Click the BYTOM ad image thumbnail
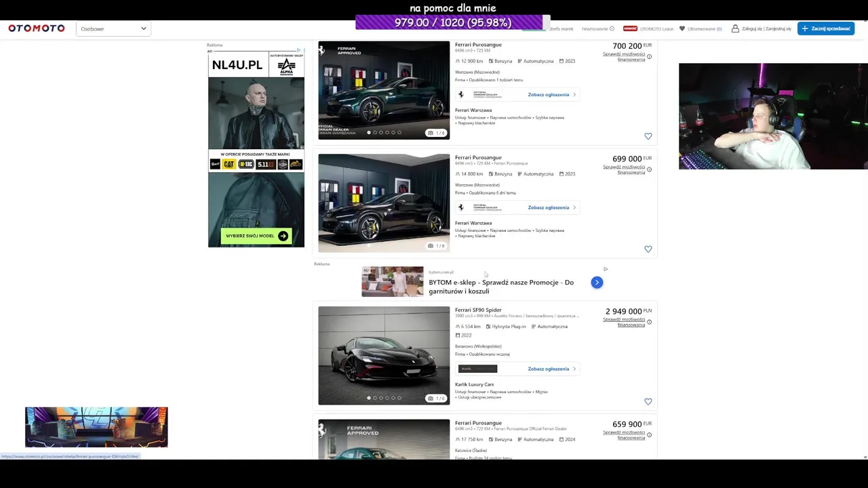This screenshot has height=488, width=868. [x=393, y=281]
